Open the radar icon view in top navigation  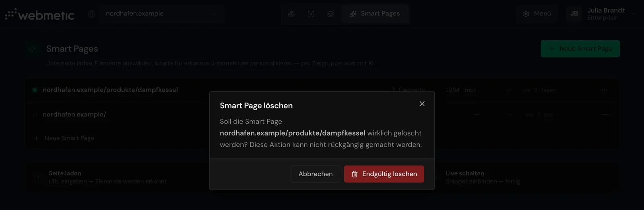tap(291, 14)
